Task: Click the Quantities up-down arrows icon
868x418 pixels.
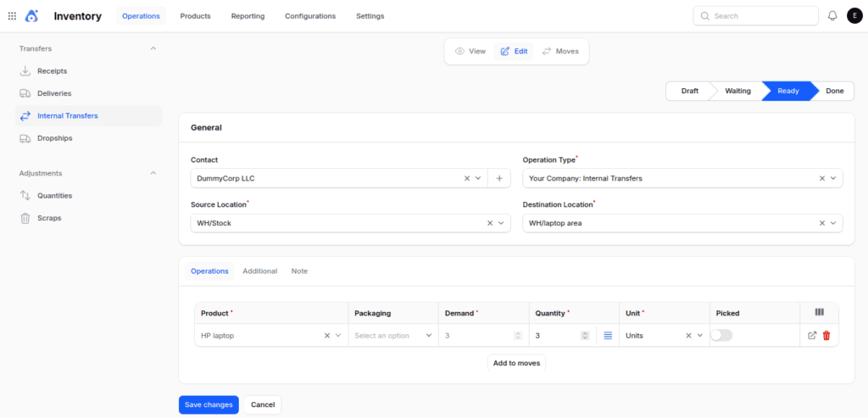Action: pos(25,196)
